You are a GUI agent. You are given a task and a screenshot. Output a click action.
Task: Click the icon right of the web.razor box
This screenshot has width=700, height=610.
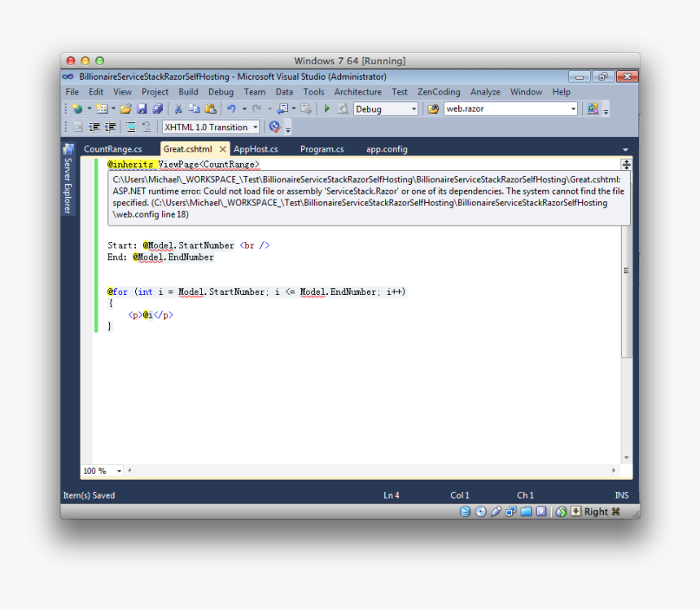[x=593, y=108]
